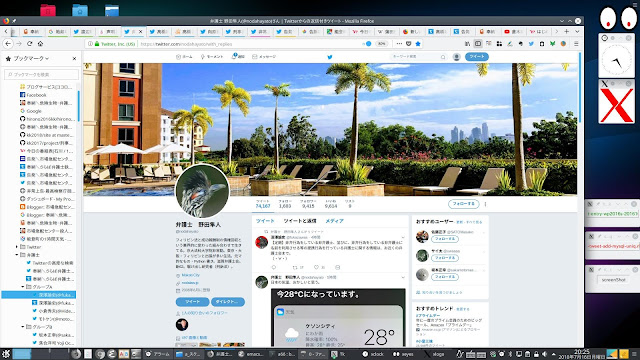Open the application launcher in taskbar

6,354
